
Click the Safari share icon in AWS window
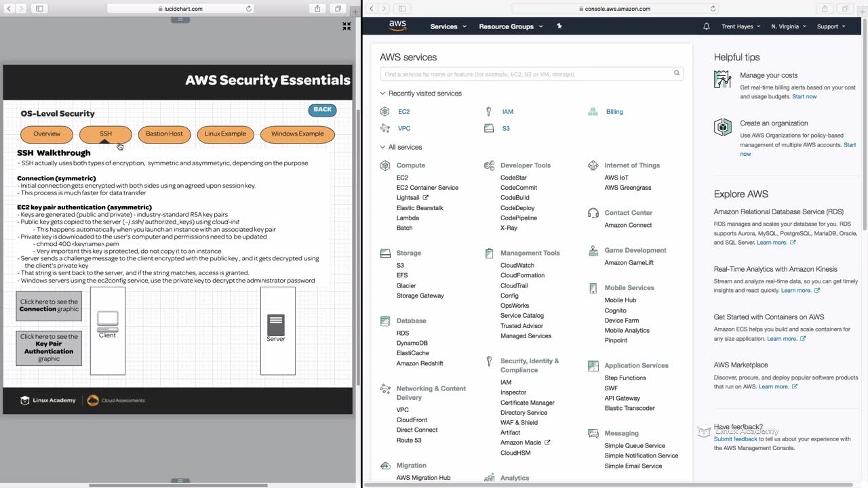click(x=825, y=9)
